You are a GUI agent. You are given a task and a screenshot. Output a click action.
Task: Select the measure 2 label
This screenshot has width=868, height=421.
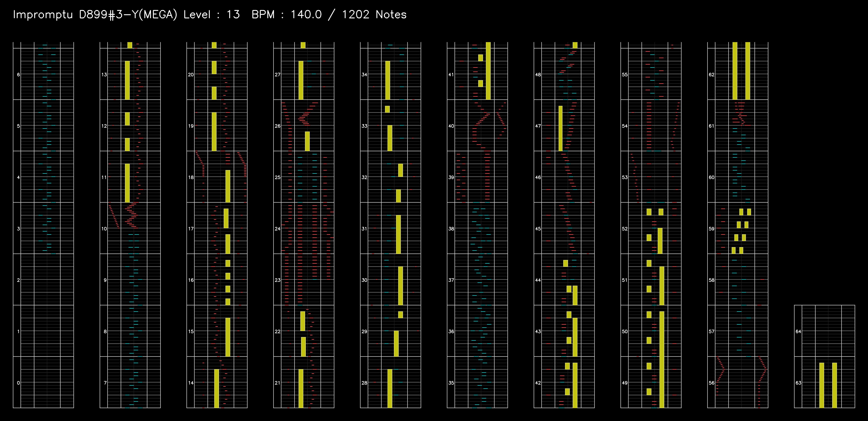point(18,280)
